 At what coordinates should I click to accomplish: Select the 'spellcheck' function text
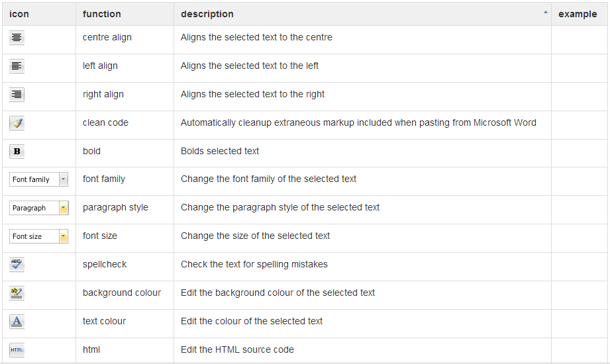coord(105,264)
